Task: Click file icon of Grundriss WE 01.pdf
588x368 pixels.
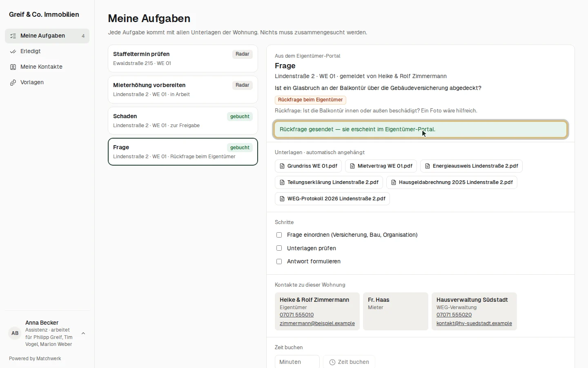Action: 282,166
